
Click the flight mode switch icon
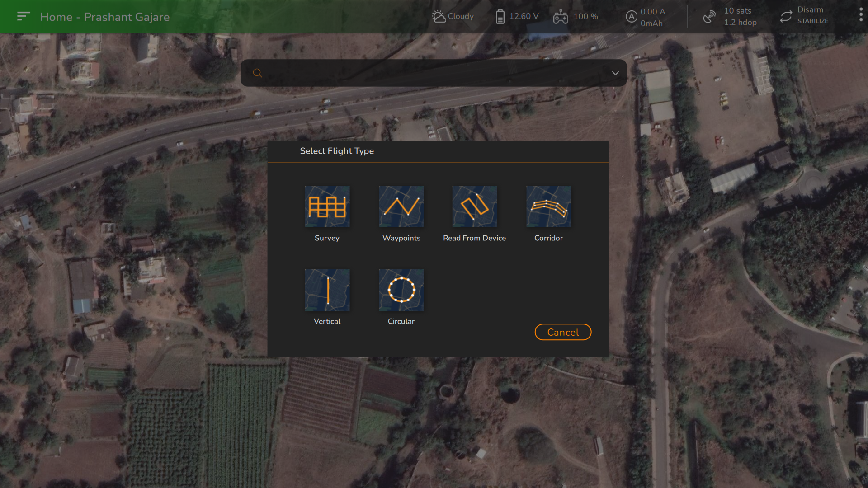(x=786, y=16)
